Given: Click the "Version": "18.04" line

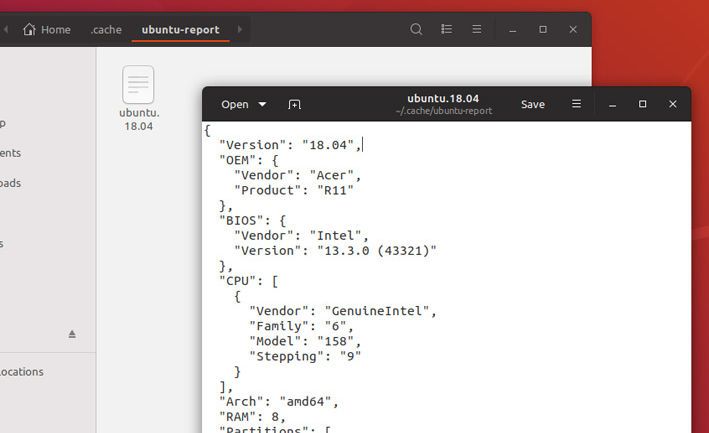Looking at the screenshot, I should 290,145.
